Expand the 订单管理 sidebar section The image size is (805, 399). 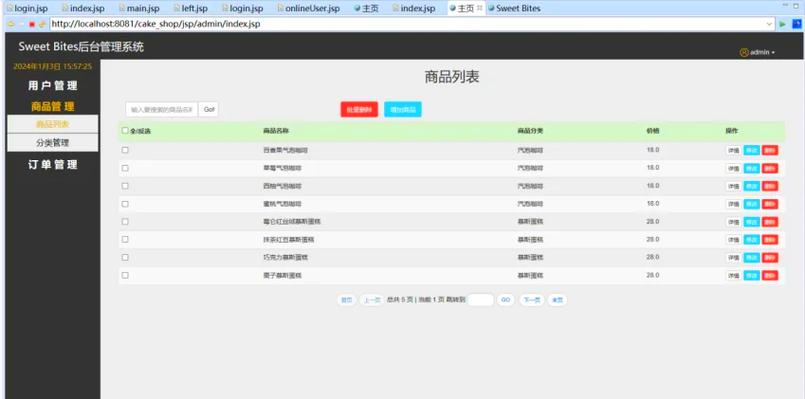pyautogui.click(x=52, y=165)
